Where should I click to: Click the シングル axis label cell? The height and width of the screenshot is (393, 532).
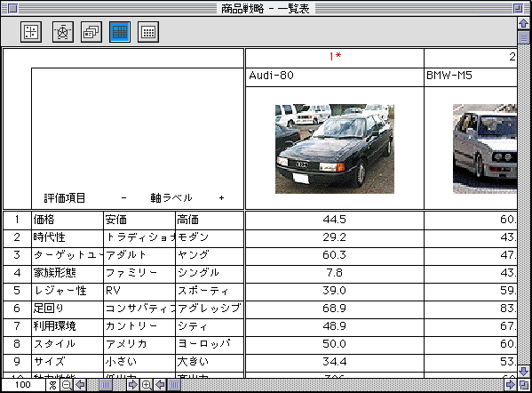point(210,273)
